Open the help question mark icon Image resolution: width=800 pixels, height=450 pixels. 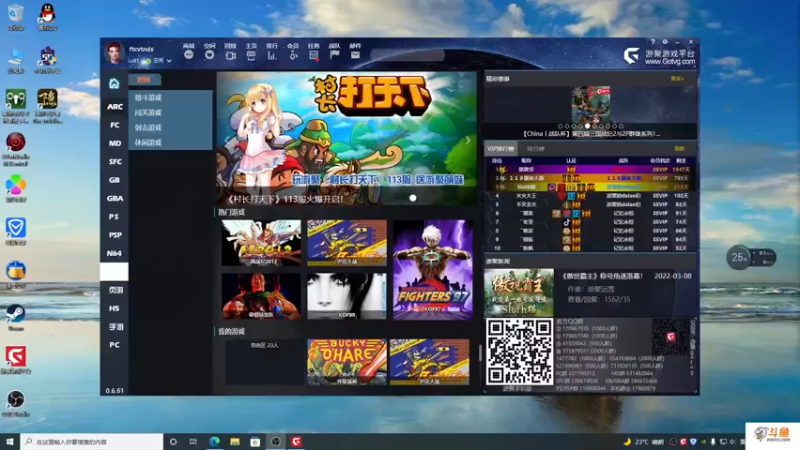[653, 42]
